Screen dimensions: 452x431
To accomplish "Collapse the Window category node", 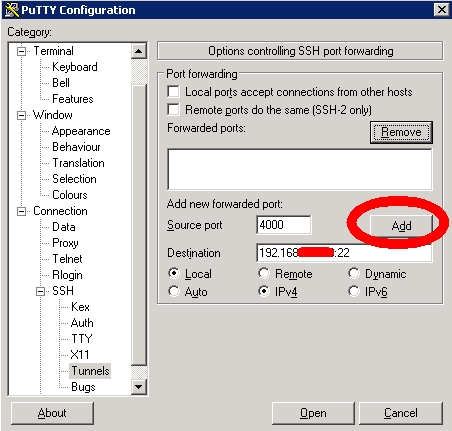I will [x=22, y=115].
